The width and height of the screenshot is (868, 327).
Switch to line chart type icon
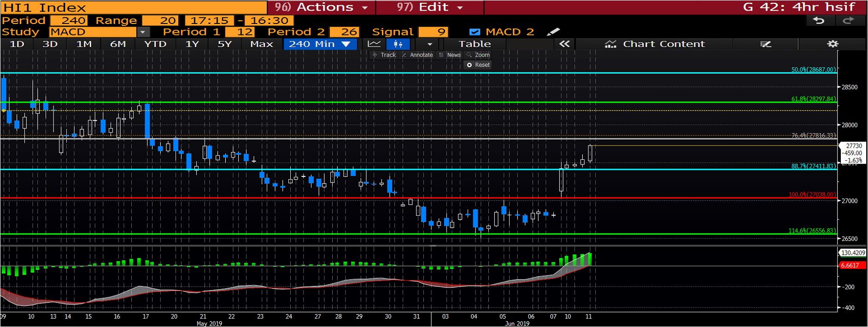[374, 44]
